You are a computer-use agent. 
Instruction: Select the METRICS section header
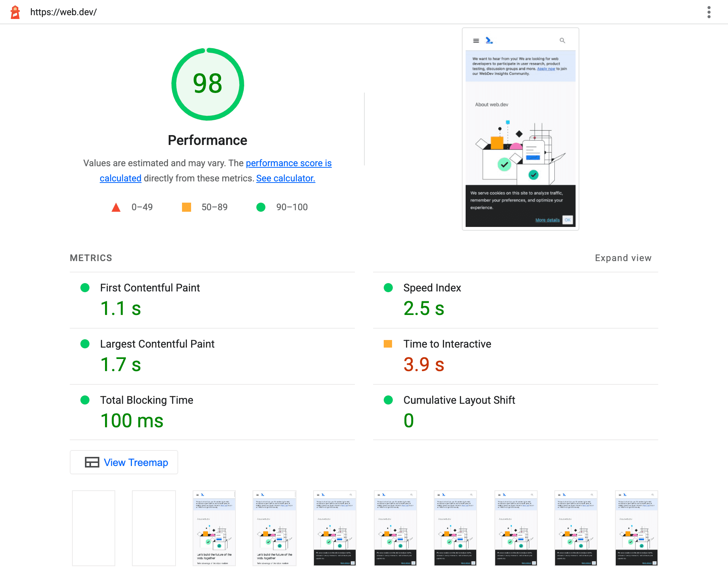click(92, 257)
